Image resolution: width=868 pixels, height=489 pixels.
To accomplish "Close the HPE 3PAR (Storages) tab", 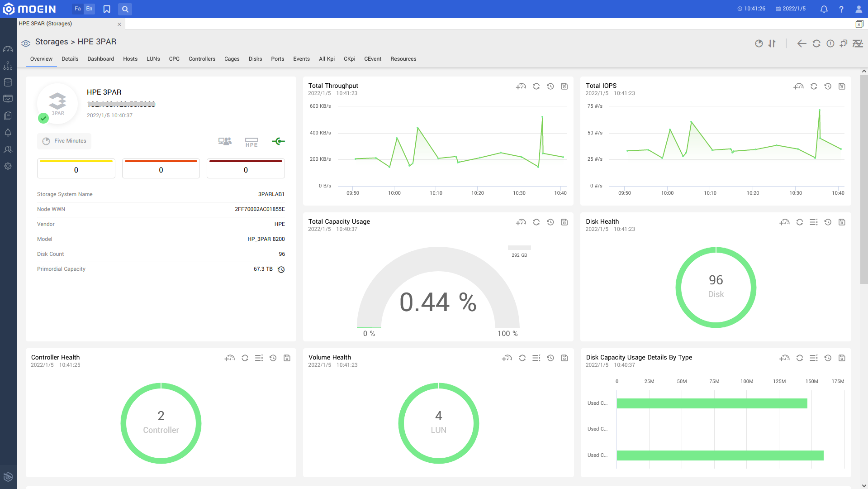I will (119, 24).
